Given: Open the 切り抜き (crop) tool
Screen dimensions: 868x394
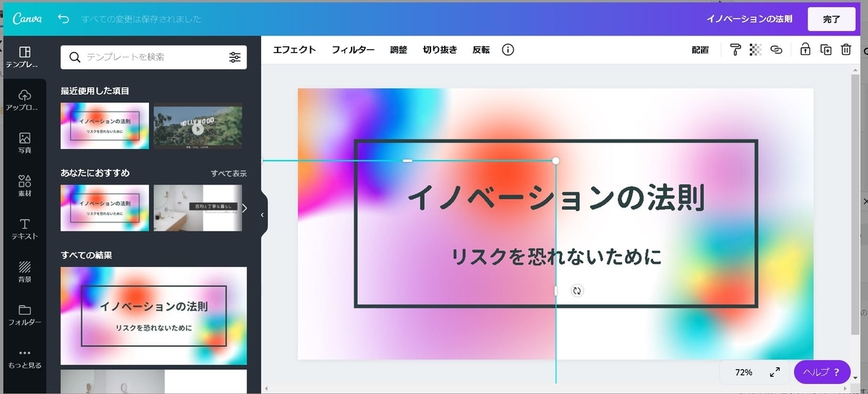Looking at the screenshot, I should 440,50.
